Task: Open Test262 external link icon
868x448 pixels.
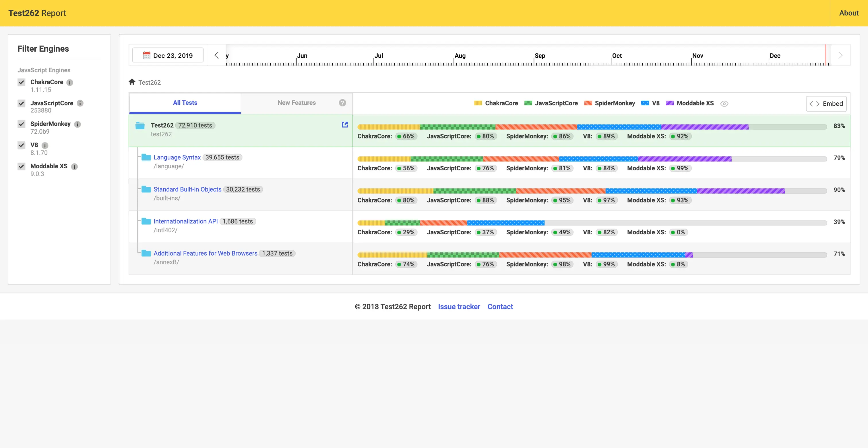Action: tap(345, 124)
